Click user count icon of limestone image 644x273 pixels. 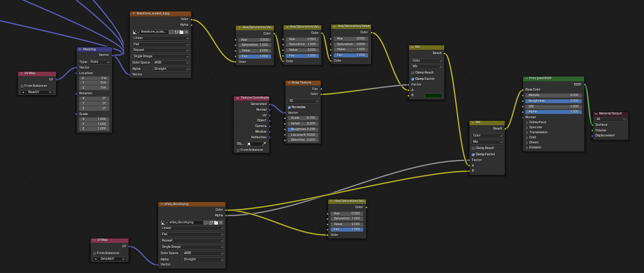coord(176,31)
